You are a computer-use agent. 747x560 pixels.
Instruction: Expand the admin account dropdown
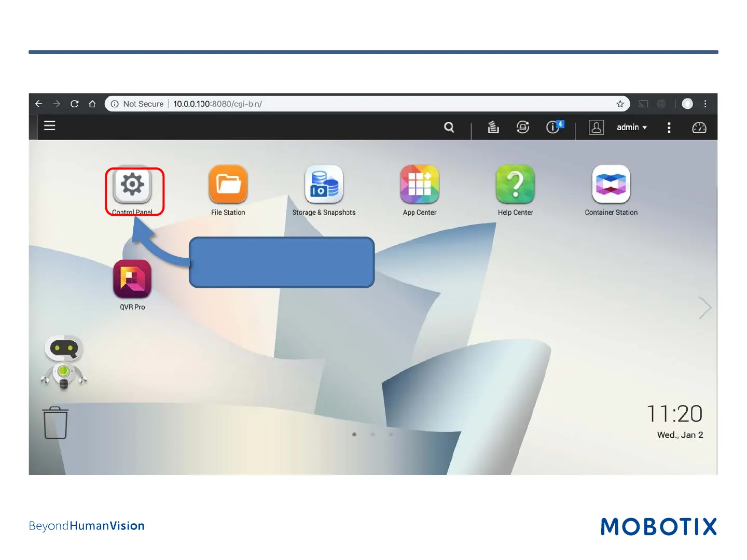pos(632,128)
